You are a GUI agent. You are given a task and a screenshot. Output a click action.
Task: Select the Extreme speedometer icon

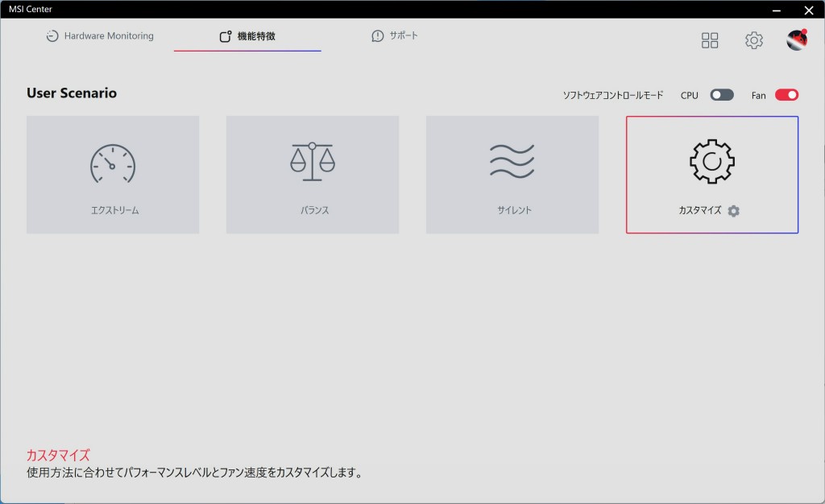(113, 163)
